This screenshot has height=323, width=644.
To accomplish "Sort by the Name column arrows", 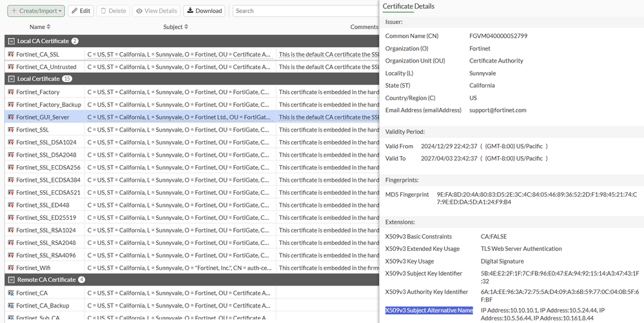I will (48, 26).
